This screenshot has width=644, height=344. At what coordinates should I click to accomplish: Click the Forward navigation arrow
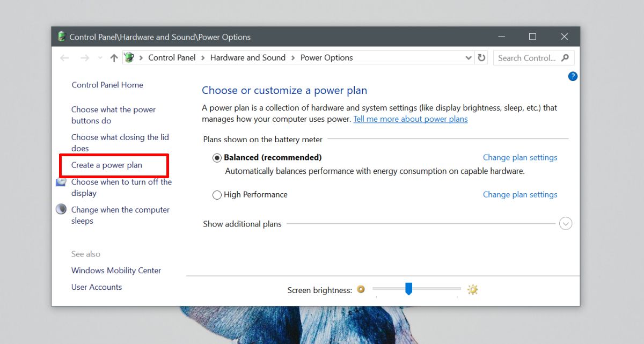(84, 58)
